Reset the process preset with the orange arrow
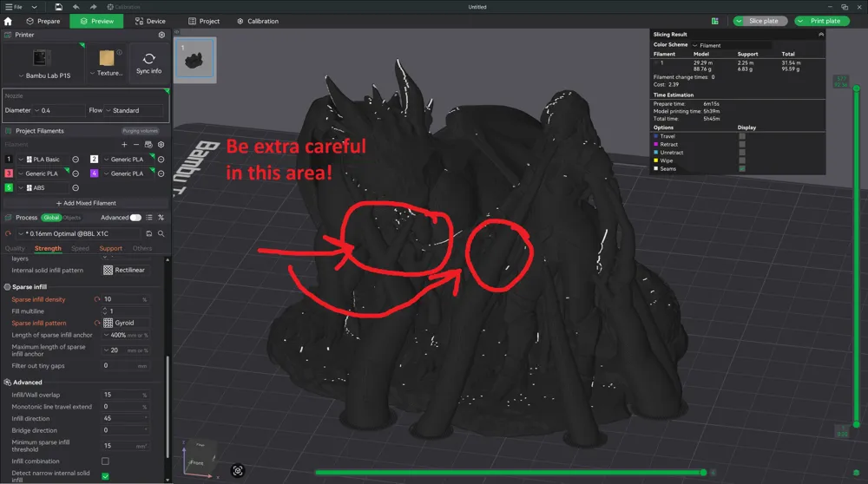 pyautogui.click(x=8, y=233)
